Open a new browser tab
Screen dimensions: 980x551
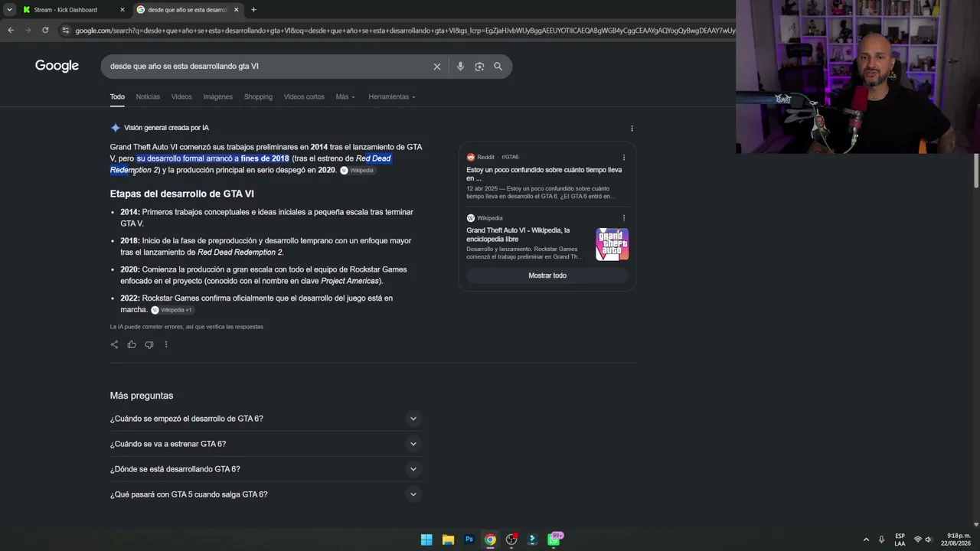tap(253, 10)
